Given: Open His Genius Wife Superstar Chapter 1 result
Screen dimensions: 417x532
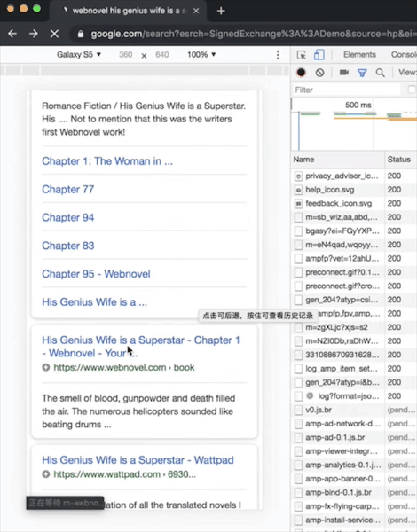Looking at the screenshot, I should 141,347.
